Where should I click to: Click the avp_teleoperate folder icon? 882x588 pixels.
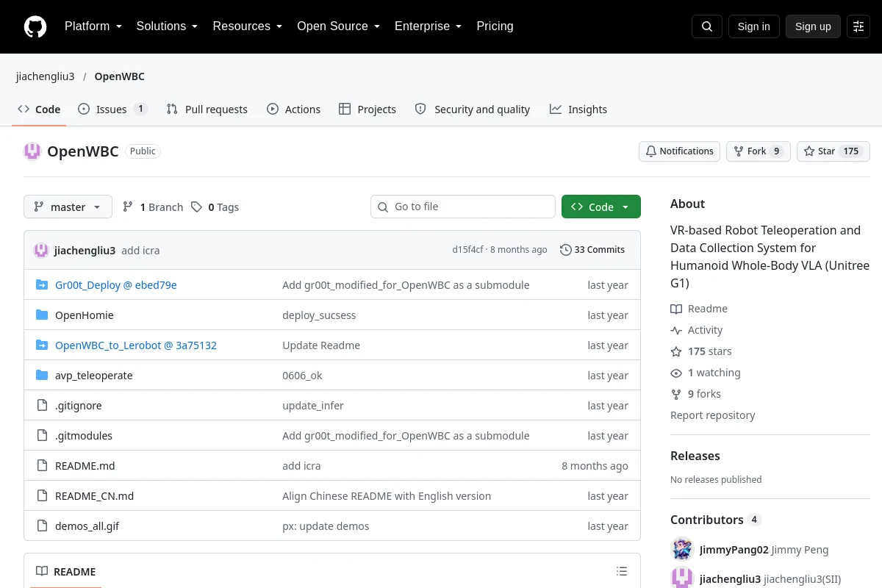(42, 376)
